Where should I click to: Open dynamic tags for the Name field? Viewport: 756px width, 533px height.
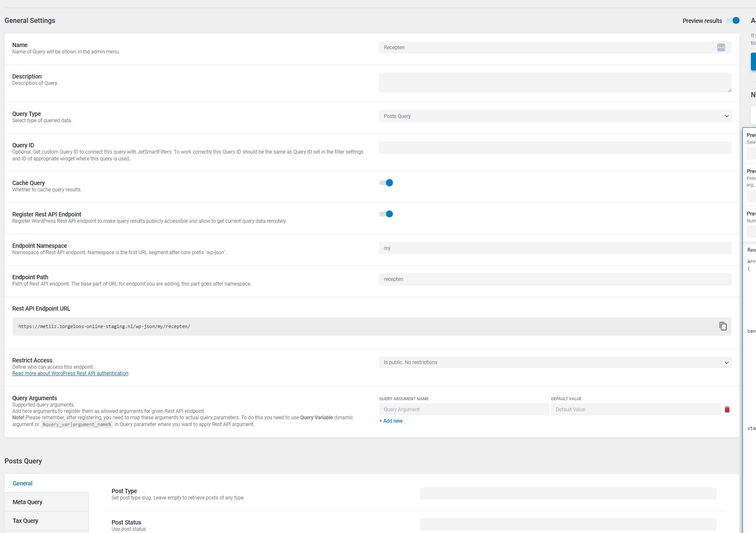coord(721,48)
